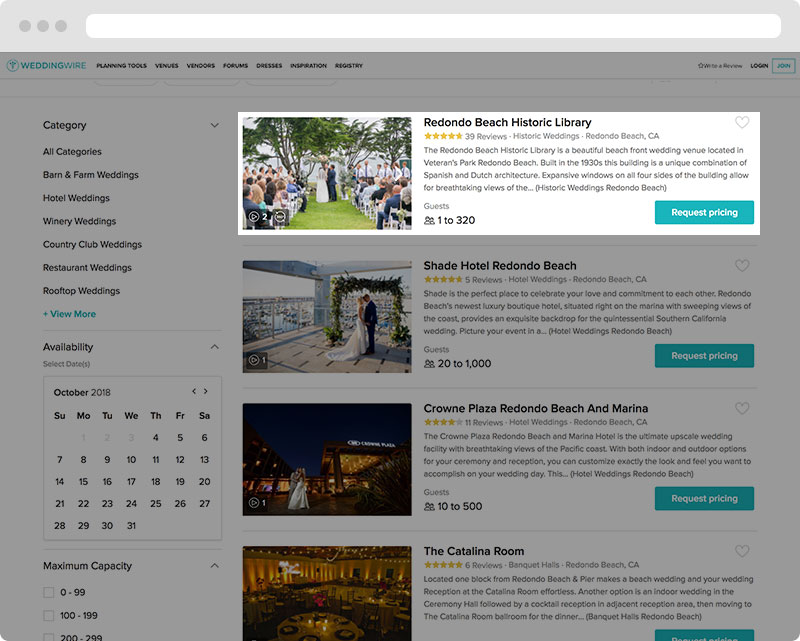This screenshot has width=800, height=641.
Task: Open Planning Tools menu
Action: [121, 66]
